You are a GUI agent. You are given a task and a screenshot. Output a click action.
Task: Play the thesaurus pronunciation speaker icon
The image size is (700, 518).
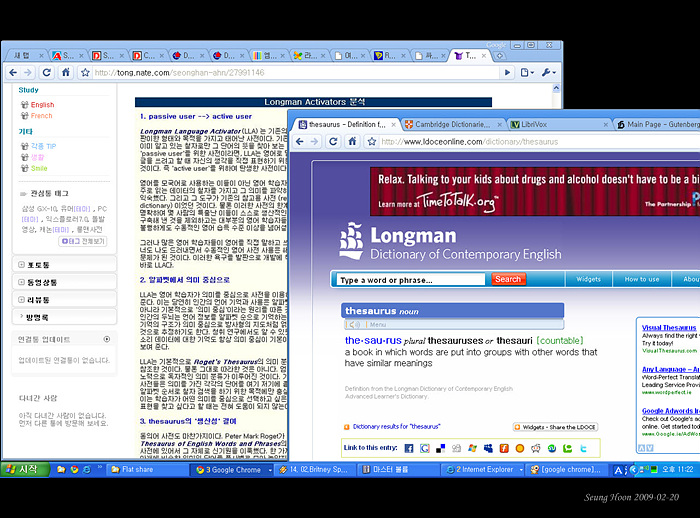(x=354, y=325)
